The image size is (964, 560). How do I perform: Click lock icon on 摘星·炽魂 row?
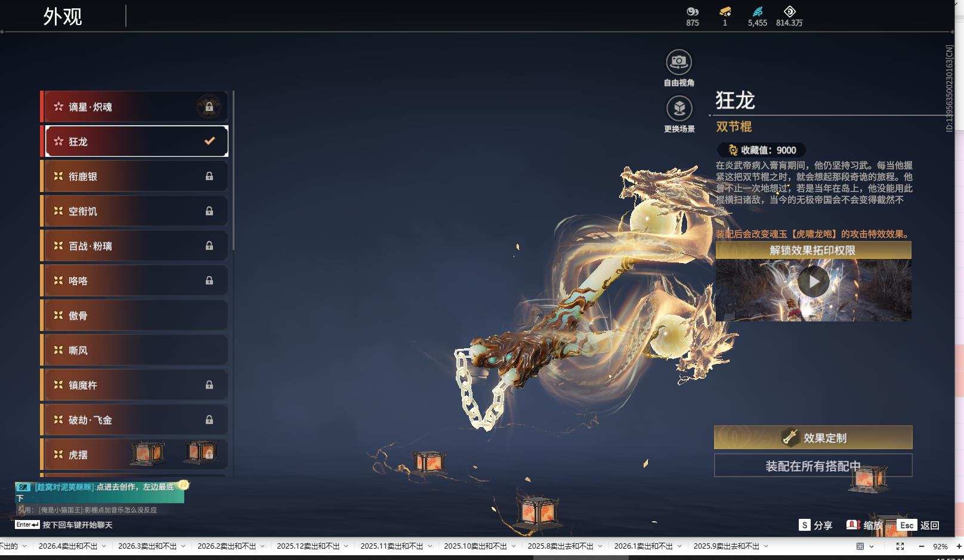(209, 107)
